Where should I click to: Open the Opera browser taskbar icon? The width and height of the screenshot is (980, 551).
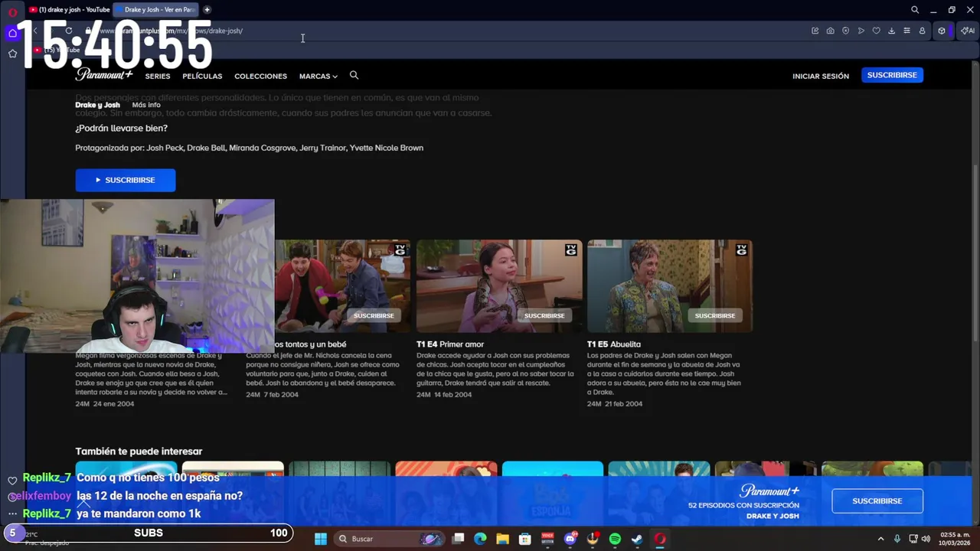(660, 539)
